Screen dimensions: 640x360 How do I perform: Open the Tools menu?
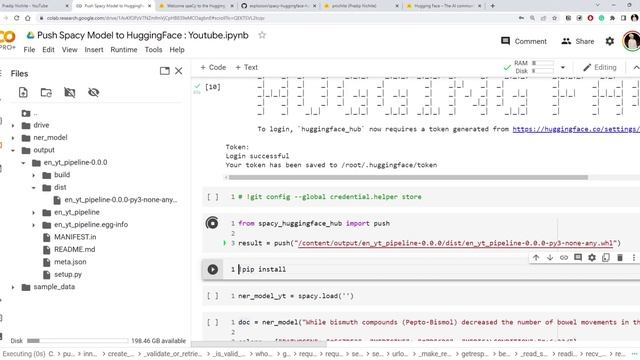tap(153, 50)
